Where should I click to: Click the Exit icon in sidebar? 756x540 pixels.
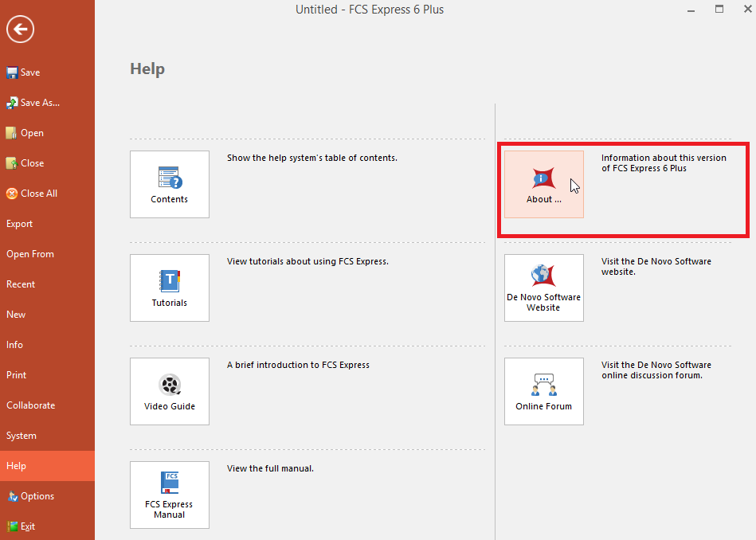click(13, 526)
